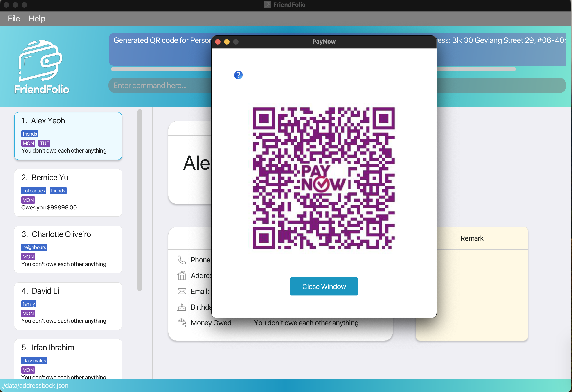
Task: Click the result box horizontal scrollbar
Action: [x=160, y=69]
